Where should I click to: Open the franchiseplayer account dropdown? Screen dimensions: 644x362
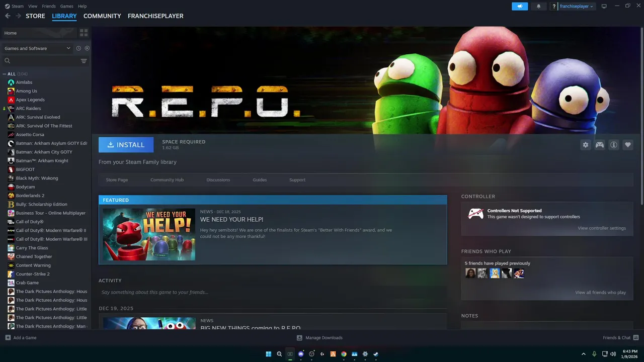tap(576, 6)
